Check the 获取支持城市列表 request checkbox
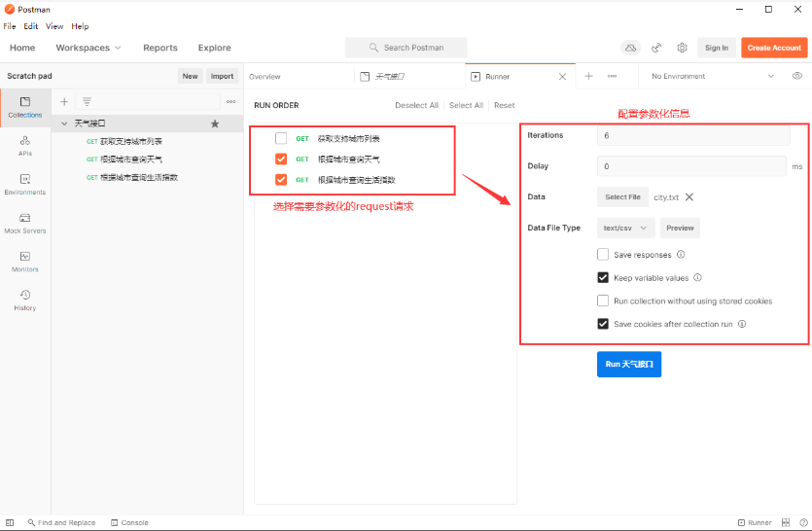This screenshot has height=531, width=812. click(x=281, y=138)
